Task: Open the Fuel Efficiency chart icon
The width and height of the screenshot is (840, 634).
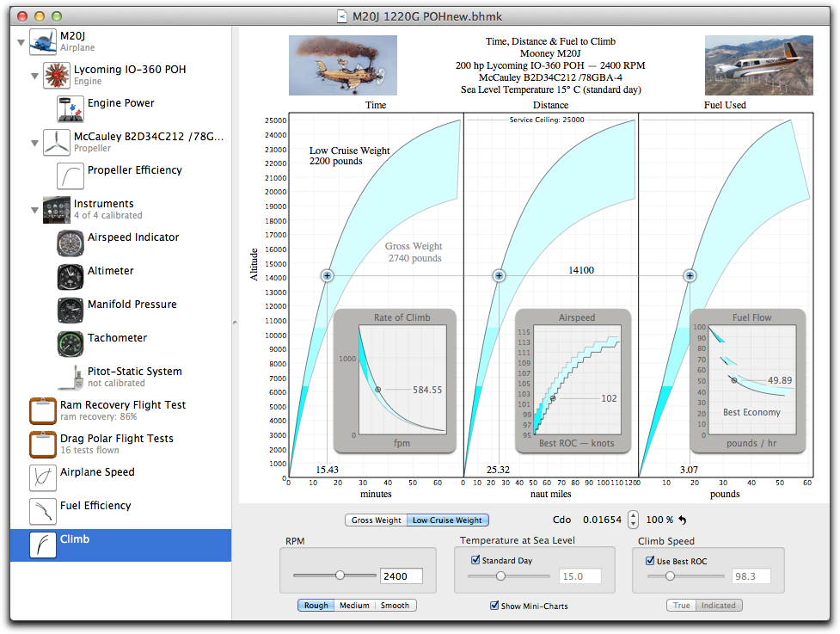Action: 43,512
